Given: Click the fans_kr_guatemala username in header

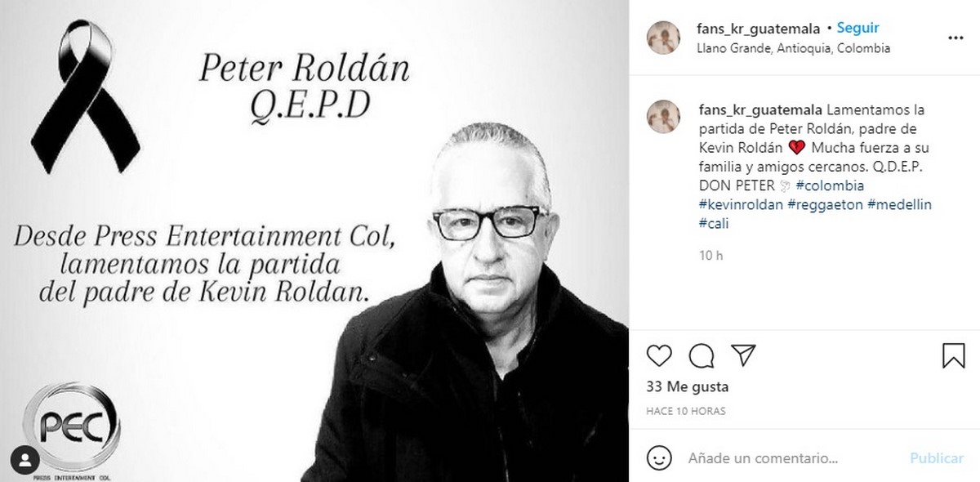Looking at the screenshot, I should (x=759, y=28).
